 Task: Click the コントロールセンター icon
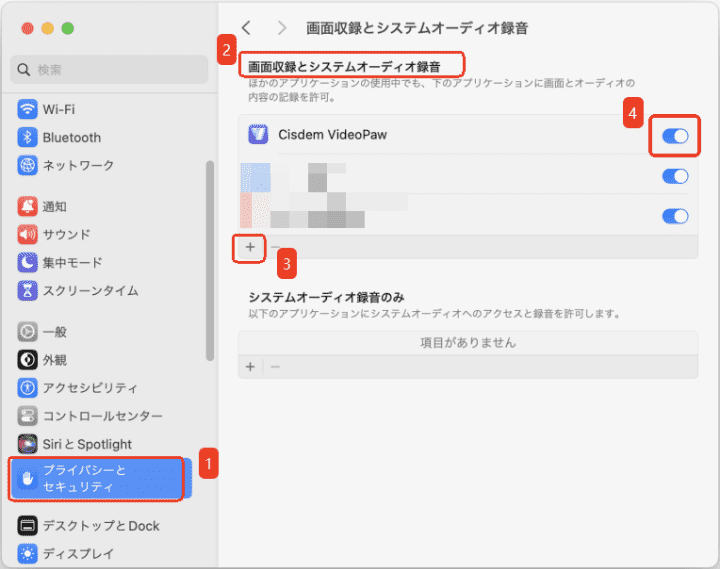point(27,416)
